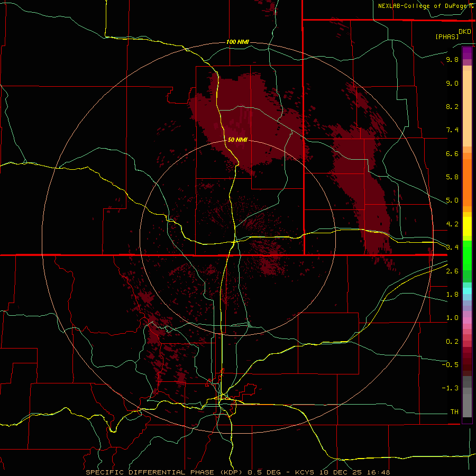Click the 1.8 value on the color scale
Screen dimensions: 476x476
(452, 295)
